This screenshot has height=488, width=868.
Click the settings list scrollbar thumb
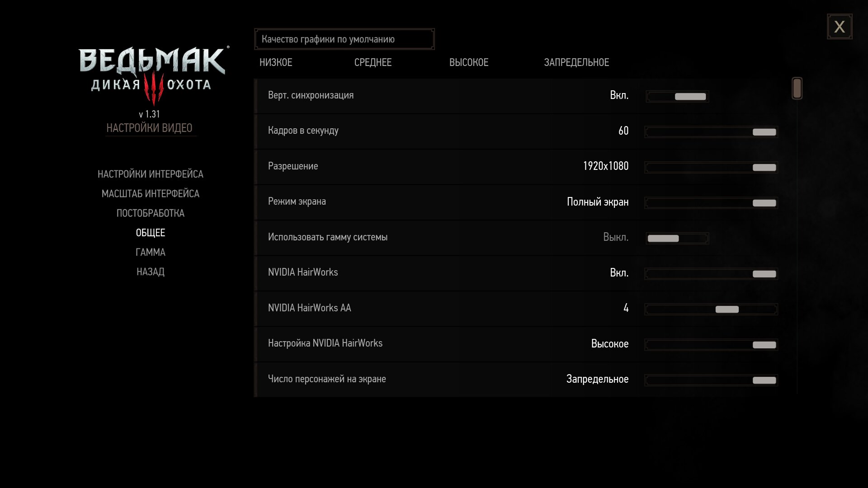coord(797,88)
